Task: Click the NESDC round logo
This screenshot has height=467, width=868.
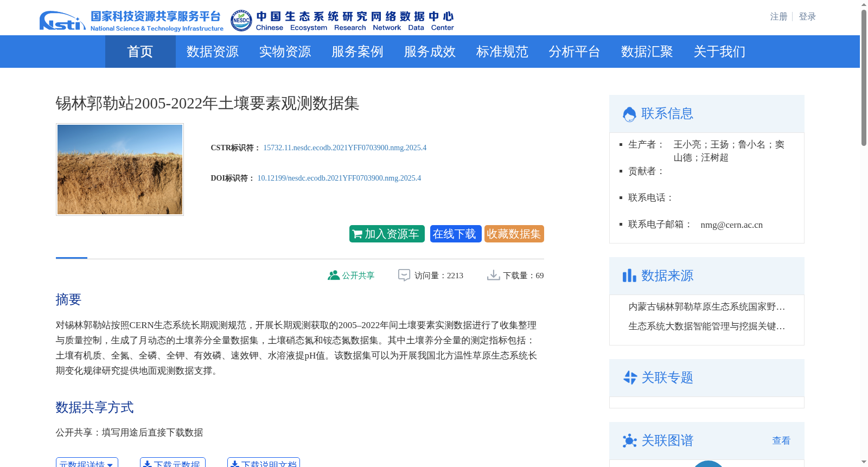Action: pyautogui.click(x=241, y=21)
